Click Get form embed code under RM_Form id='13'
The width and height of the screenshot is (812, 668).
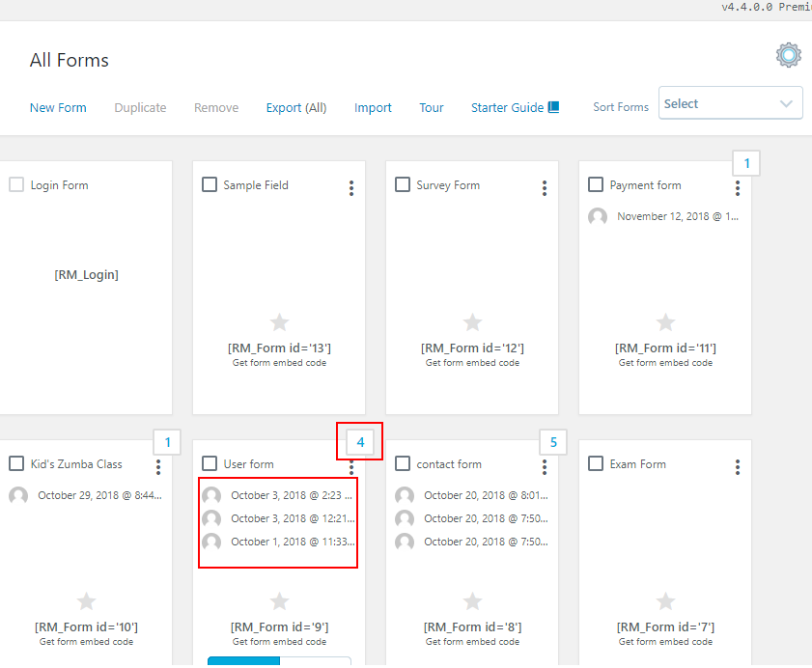point(279,363)
